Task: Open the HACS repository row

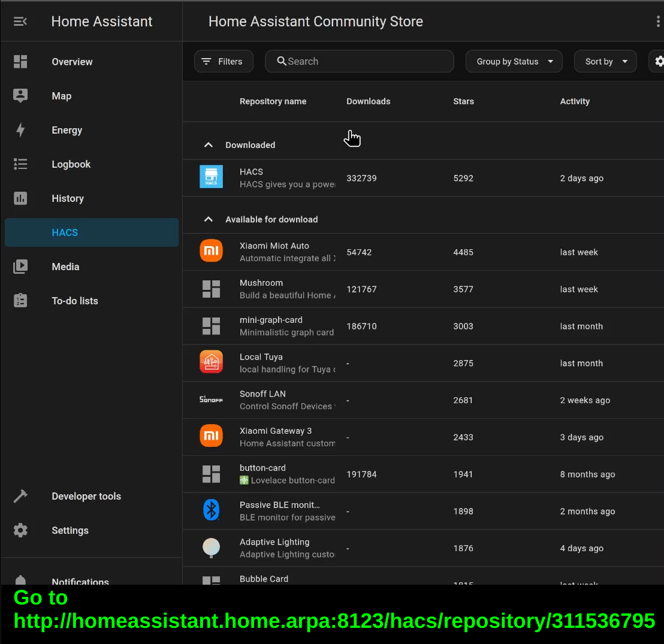Action: (424, 178)
